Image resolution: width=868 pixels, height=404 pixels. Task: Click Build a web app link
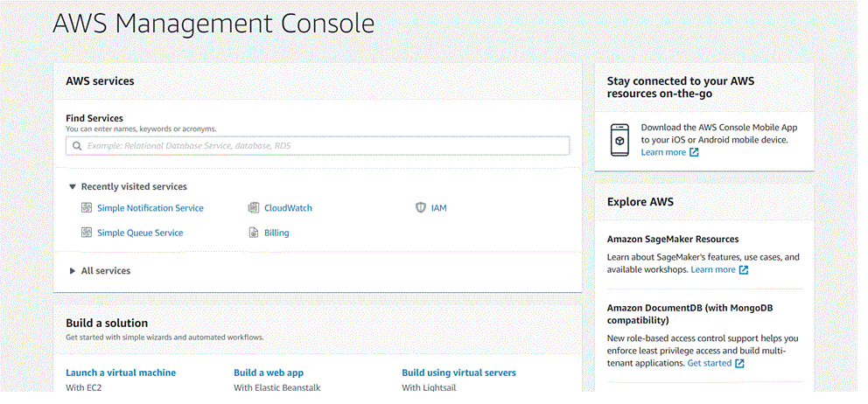coord(269,373)
